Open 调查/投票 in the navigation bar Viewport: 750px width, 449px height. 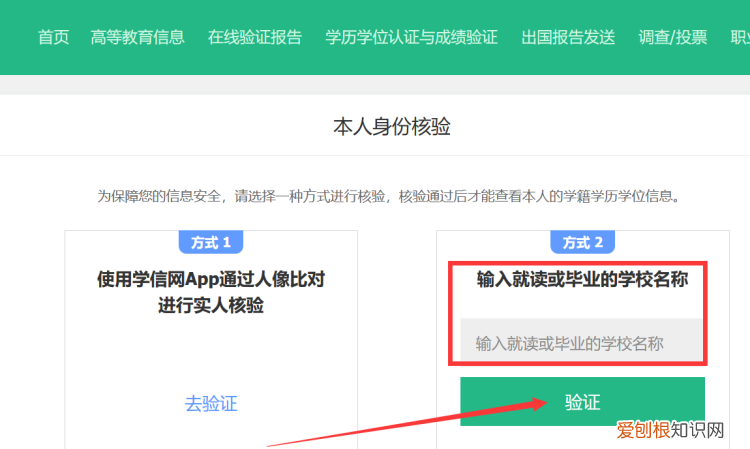pyautogui.click(x=673, y=37)
